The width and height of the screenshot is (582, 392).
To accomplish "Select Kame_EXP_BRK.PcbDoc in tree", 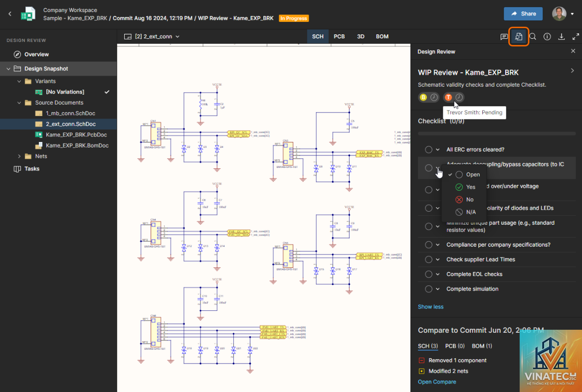I will click(x=76, y=135).
